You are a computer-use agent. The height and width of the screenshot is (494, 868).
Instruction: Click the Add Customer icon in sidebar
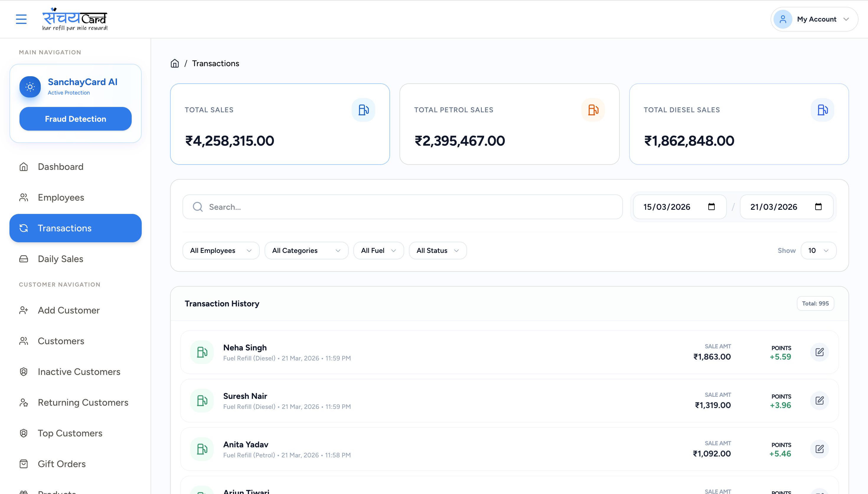[24, 310]
